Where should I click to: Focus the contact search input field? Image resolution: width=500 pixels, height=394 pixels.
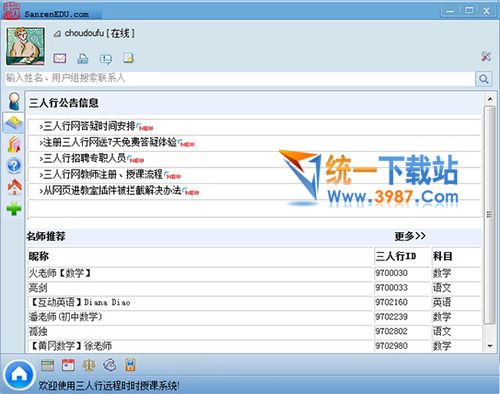[x=240, y=79]
